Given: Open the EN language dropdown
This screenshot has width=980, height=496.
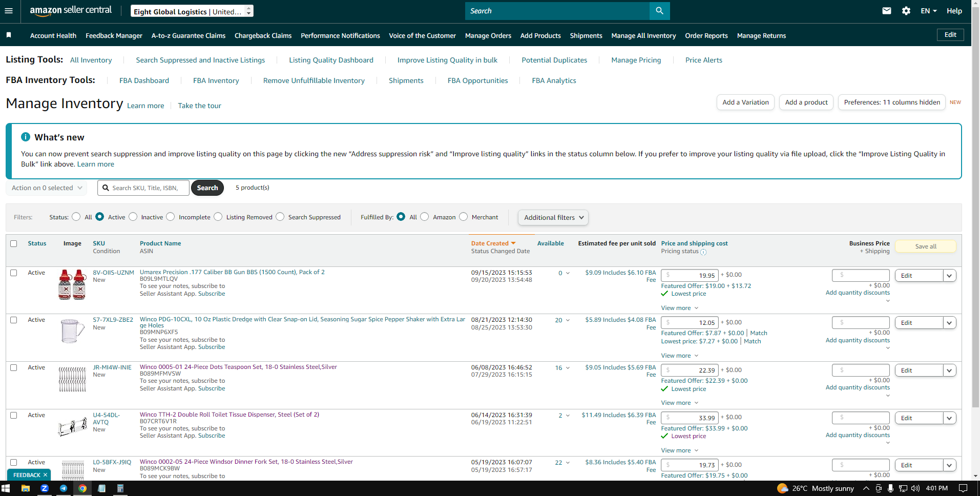Looking at the screenshot, I should [928, 11].
